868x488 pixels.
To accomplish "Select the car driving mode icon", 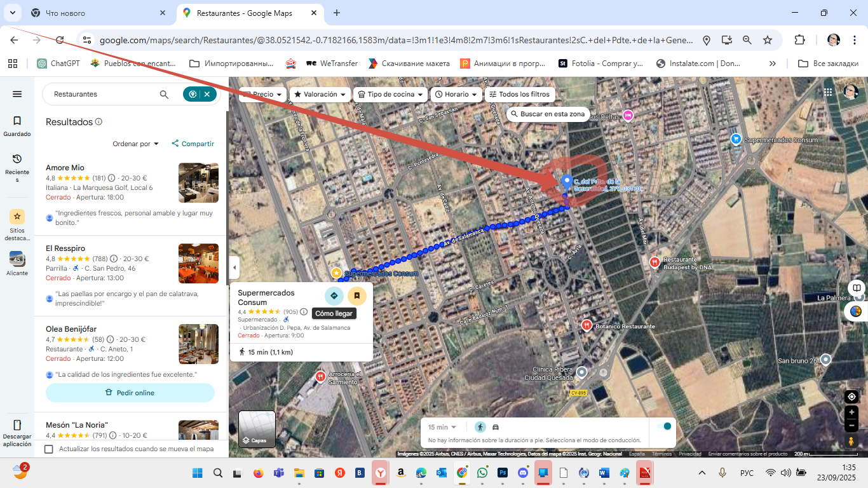I will click(x=496, y=427).
